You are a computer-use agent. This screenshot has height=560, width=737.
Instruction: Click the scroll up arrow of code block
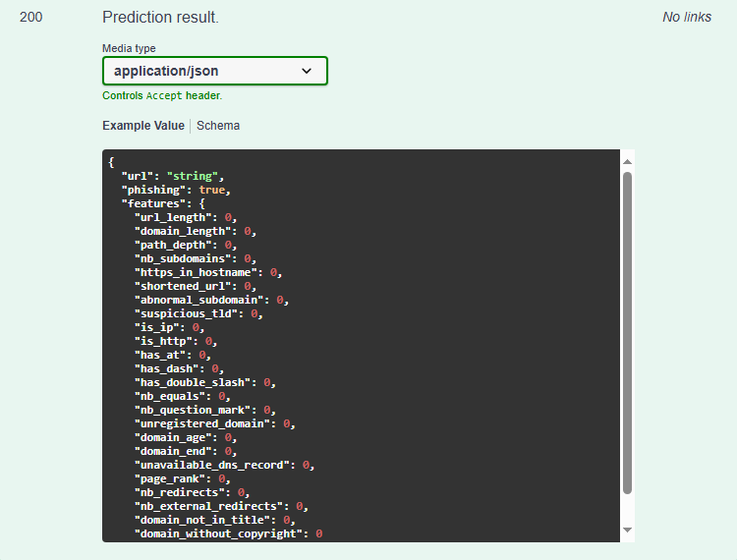click(x=627, y=161)
